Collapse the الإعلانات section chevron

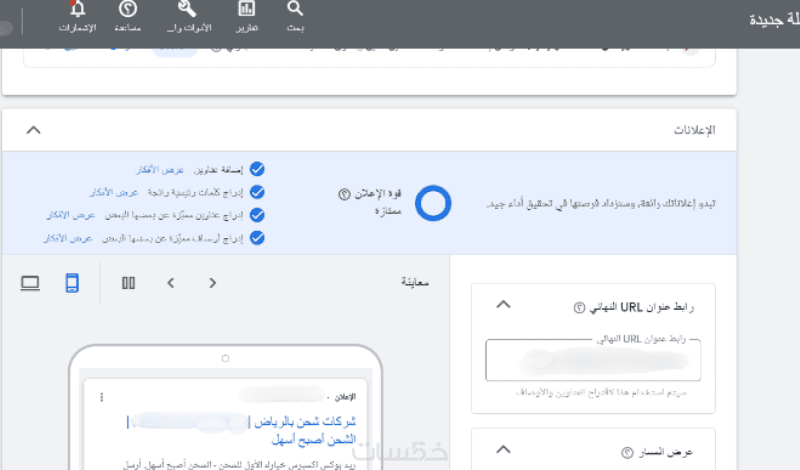coord(34,130)
